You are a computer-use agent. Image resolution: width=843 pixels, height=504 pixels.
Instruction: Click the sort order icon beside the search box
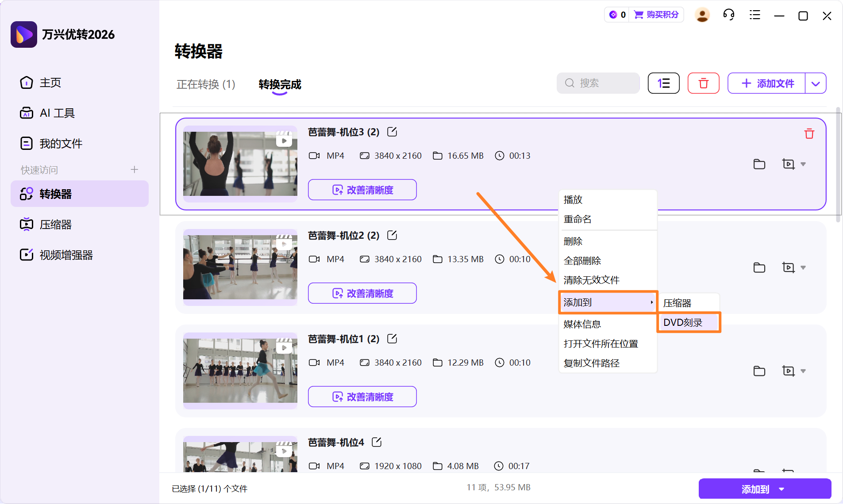coord(663,83)
